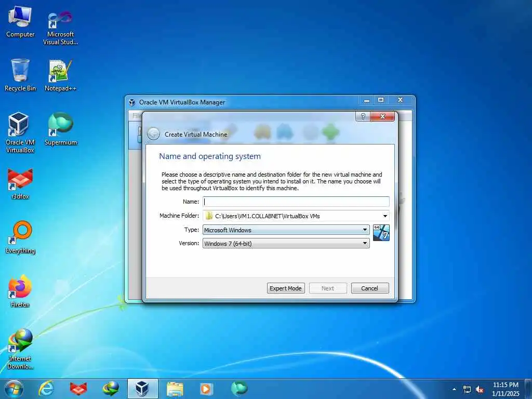This screenshot has height=399, width=532.
Task: Focus the Name text field
Action: (x=296, y=202)
